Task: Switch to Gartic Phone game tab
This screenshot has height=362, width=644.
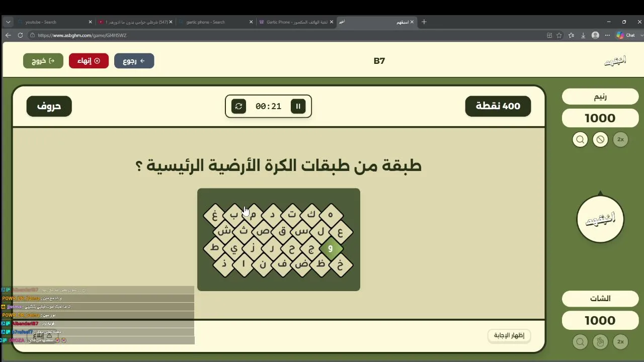Action: pos(296,22)
